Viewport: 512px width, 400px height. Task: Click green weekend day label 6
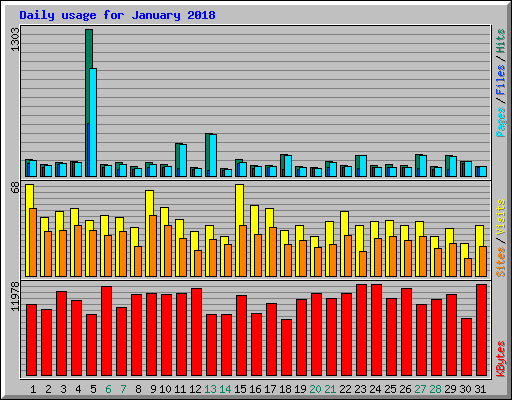tap(108, 389)
